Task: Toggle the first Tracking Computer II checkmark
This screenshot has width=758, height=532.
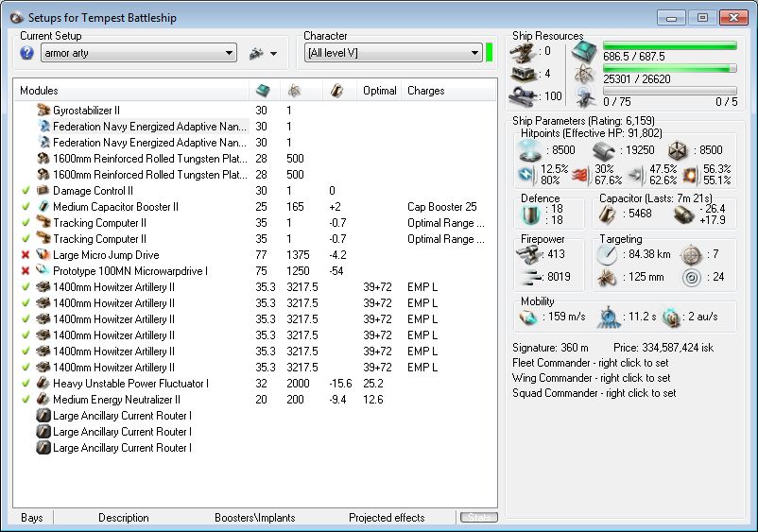Action: pyautogui.click(x=26, y=223)
